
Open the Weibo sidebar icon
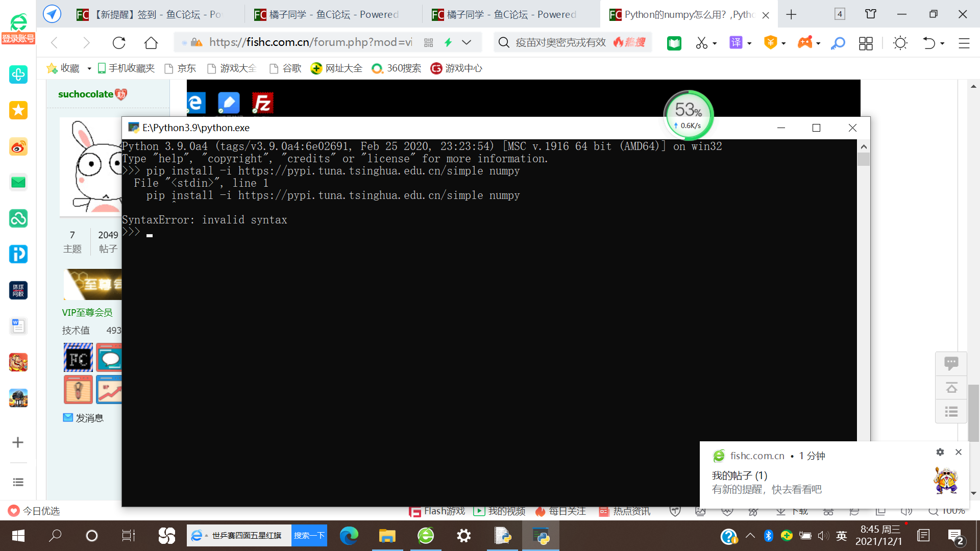pos(18,147)
